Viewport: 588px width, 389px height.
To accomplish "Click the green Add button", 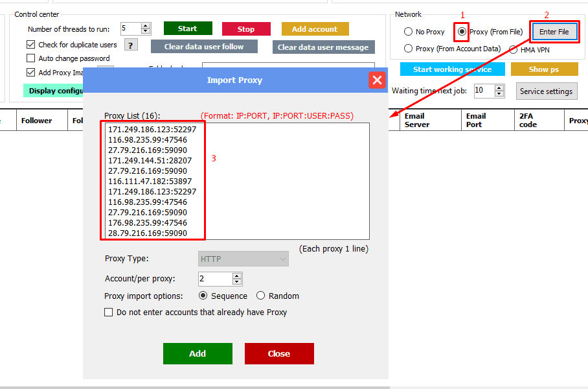I will click(x=198, y=353).
